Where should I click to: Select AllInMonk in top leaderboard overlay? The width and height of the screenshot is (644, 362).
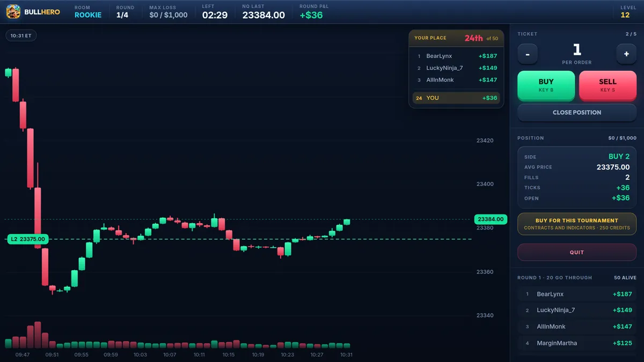pos(457,80)
